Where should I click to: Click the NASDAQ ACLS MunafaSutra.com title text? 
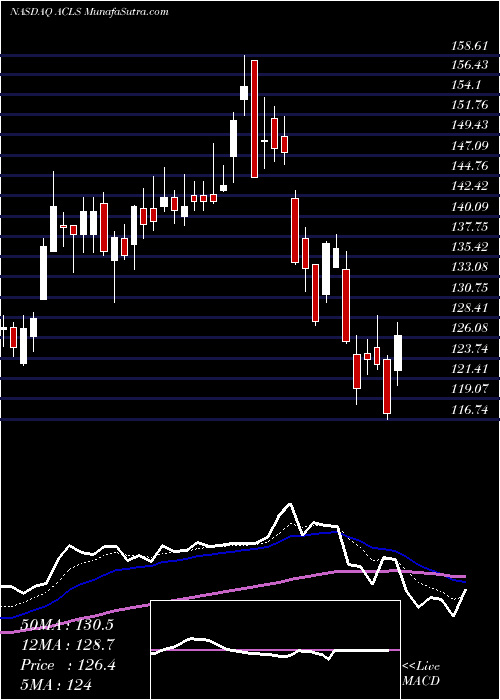[89, 12]
